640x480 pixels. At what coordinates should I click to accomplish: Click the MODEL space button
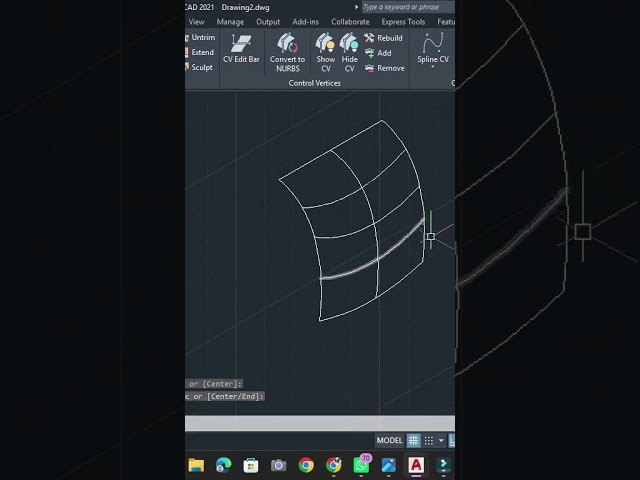tap(389, 440)
